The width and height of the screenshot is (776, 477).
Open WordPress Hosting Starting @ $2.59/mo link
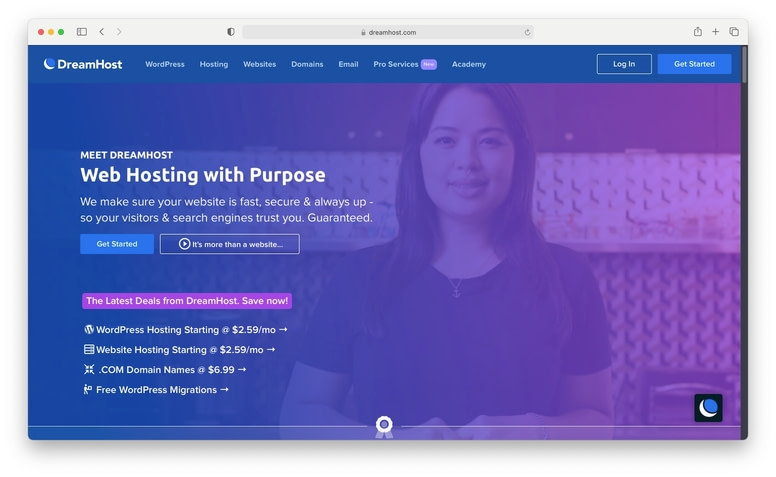(x=192, y=330)
